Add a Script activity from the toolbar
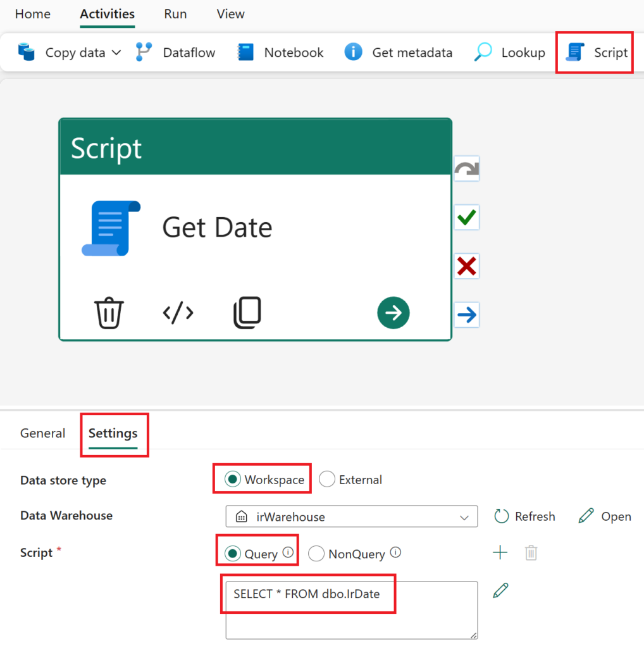 click(x=593, y=53)
